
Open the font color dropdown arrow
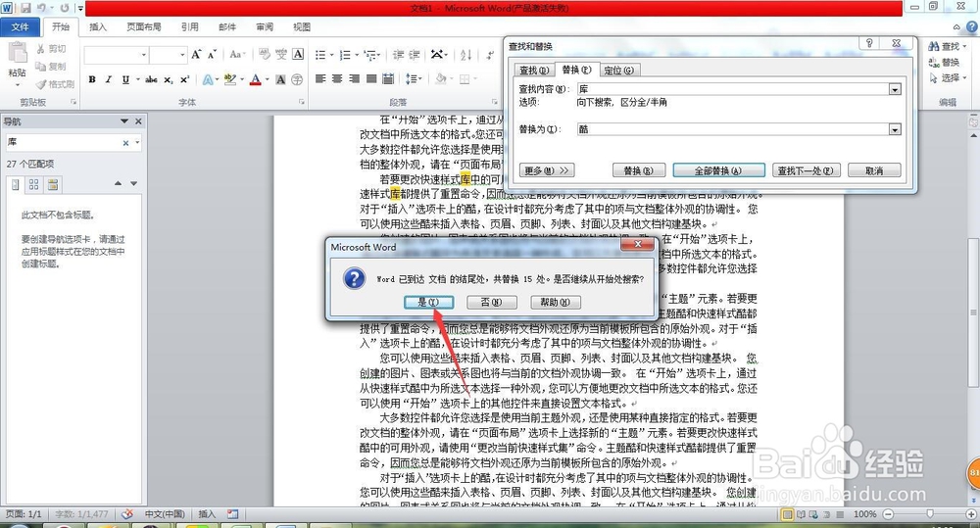267,79
